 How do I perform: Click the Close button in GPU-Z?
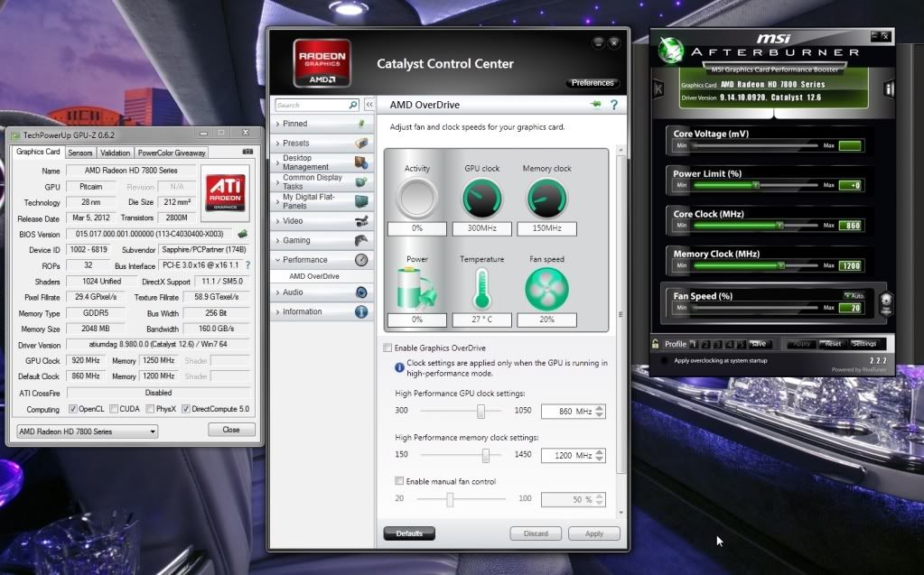click(231, 430)
